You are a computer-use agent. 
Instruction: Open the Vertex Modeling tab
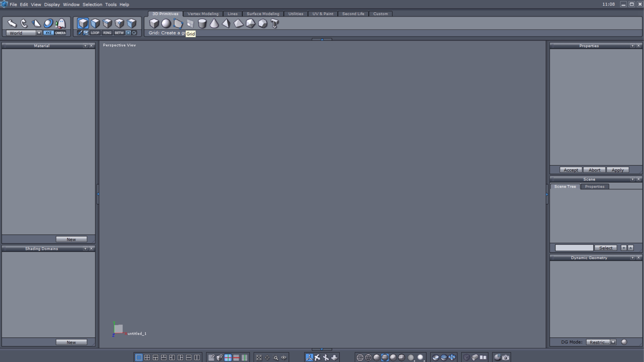tap(203, 14)
